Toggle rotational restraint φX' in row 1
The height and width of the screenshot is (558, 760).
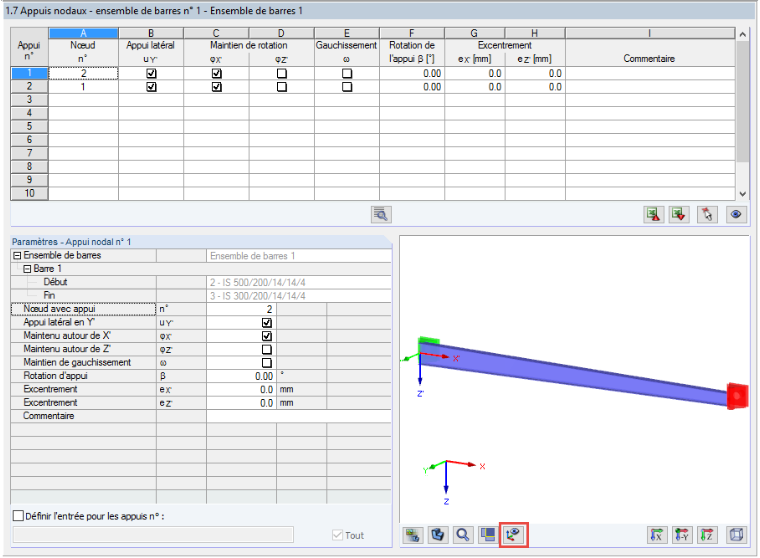pyautogui.click(x=217, y=73)
